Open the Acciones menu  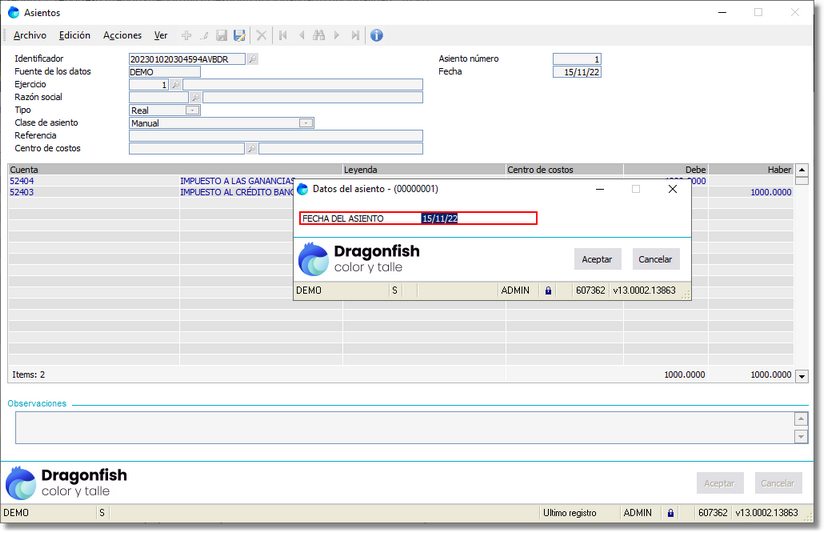click(x=122, y=35)
